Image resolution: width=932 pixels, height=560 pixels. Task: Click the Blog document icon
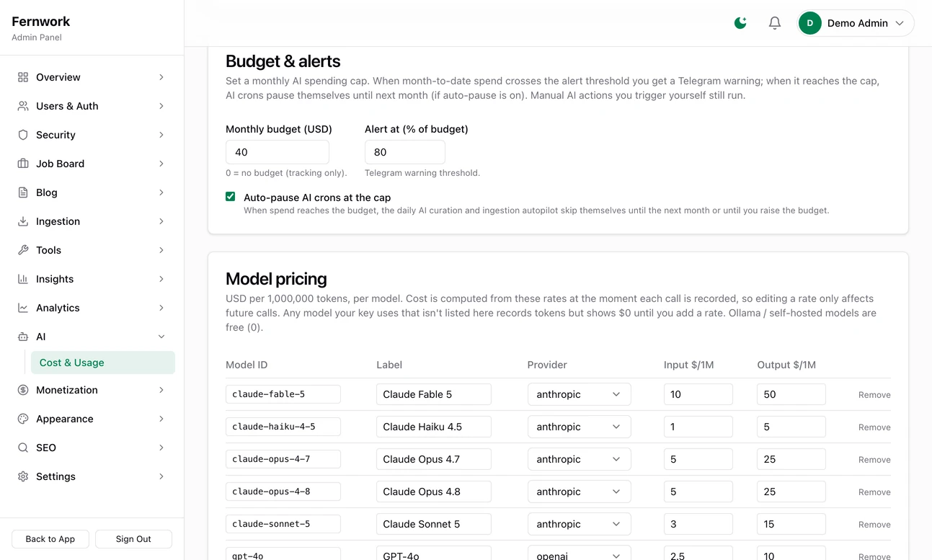(23, 192)
